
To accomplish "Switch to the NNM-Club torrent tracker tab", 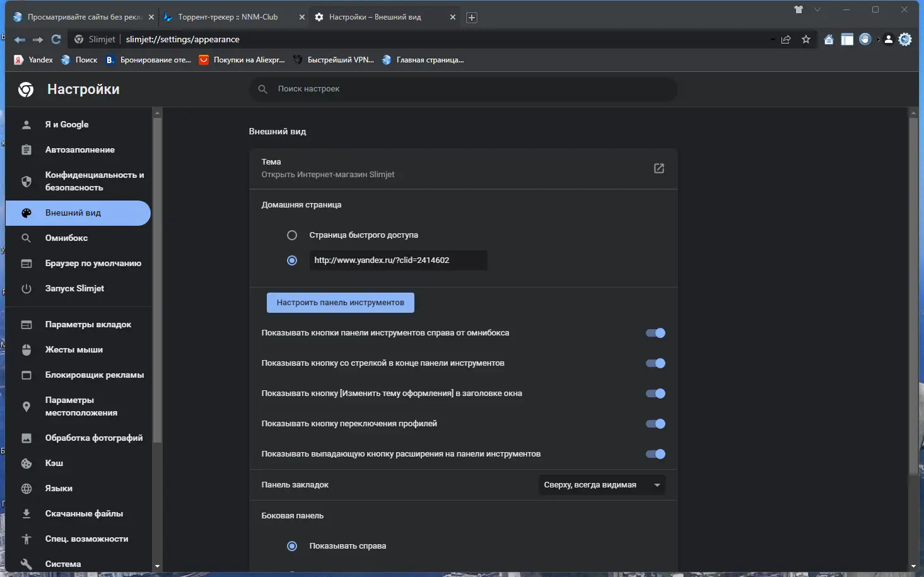I will pos(228,17).
